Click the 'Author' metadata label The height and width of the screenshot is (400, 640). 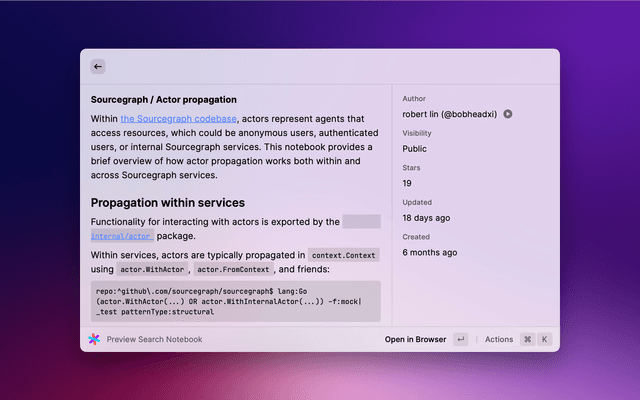point(414,98)
